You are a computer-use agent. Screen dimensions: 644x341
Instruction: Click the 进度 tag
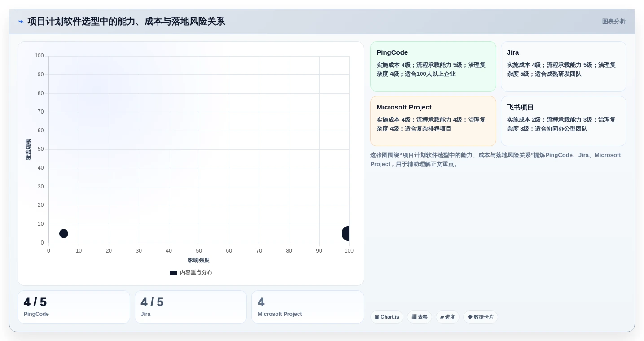pos(447,317)
